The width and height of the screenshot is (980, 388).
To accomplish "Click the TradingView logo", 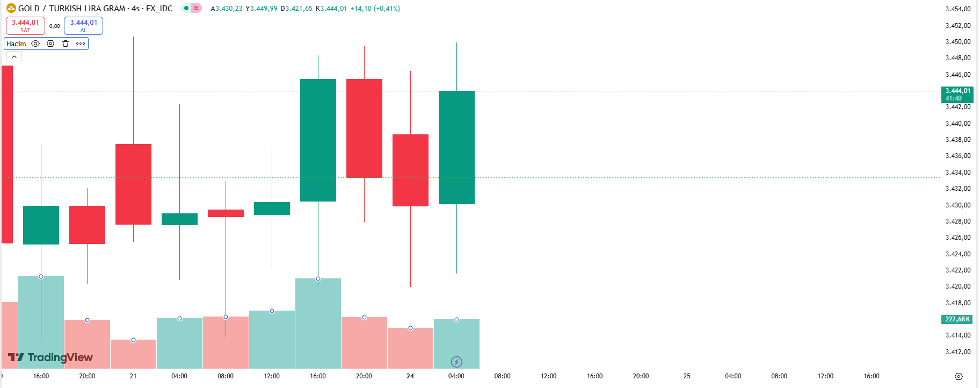I will coord(50,357).
